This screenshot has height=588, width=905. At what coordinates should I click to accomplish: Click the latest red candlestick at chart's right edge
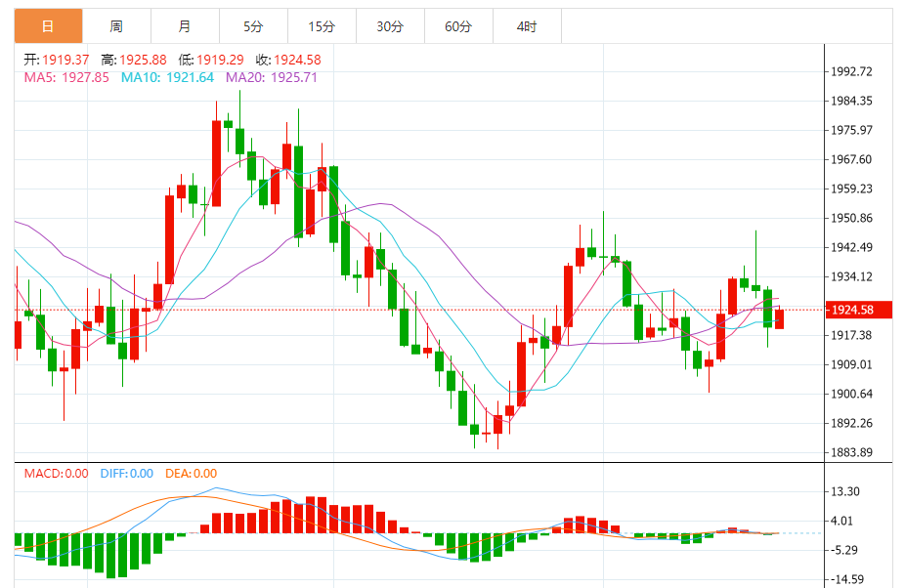click(780, 318)
